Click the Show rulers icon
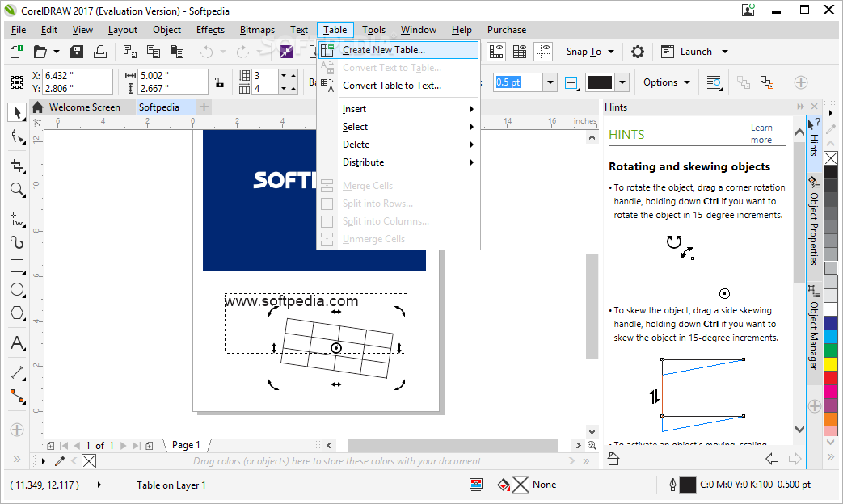This screenshot has width=843, height=504. pyautogui.click(x=495, y=52)
